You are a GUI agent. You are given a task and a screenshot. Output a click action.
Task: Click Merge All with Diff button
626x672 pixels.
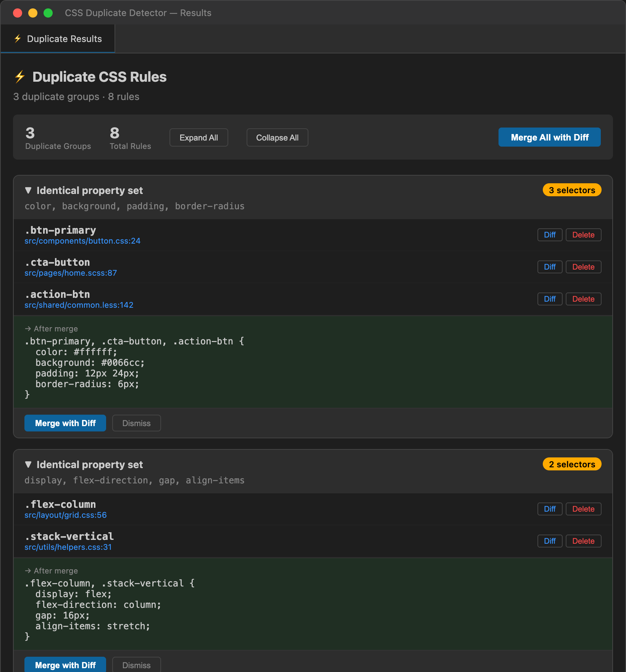[x=550, y=137]
